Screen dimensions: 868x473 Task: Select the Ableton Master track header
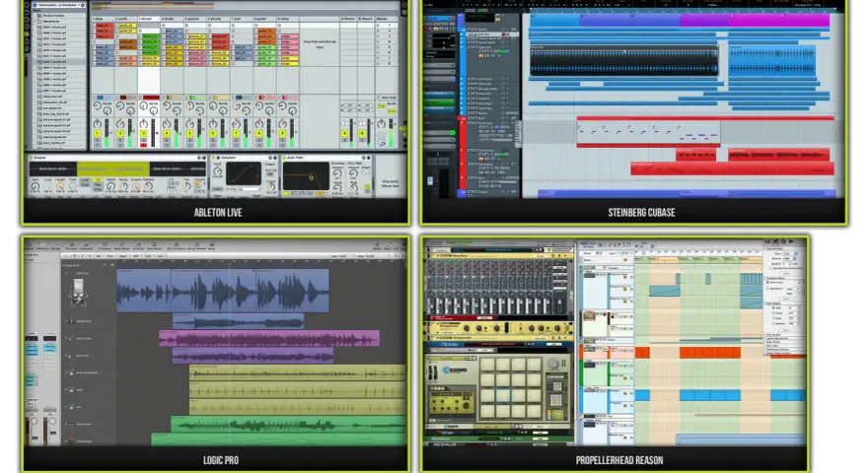(x=387, y=19)
